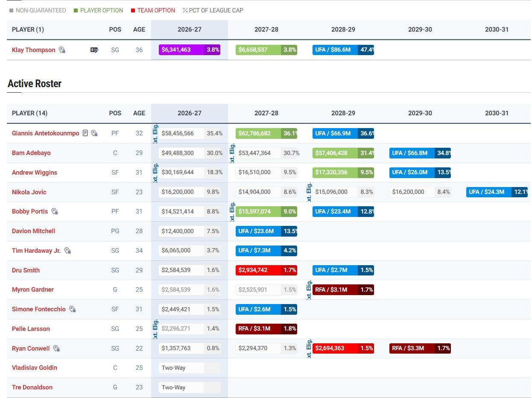Open the notes document icon next to Giannis Antetokounmpo

point(85,133)
